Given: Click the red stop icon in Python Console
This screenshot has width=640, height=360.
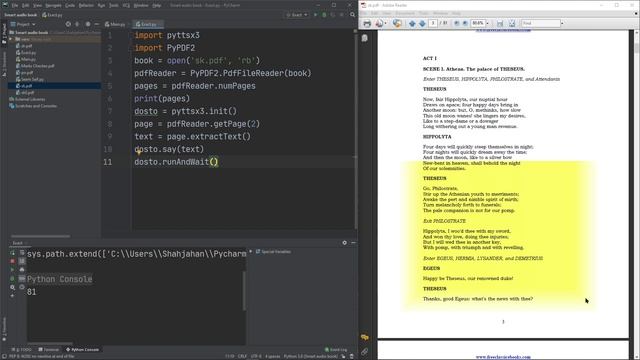Looking at the screenshot, I should [x=12, y=261].
